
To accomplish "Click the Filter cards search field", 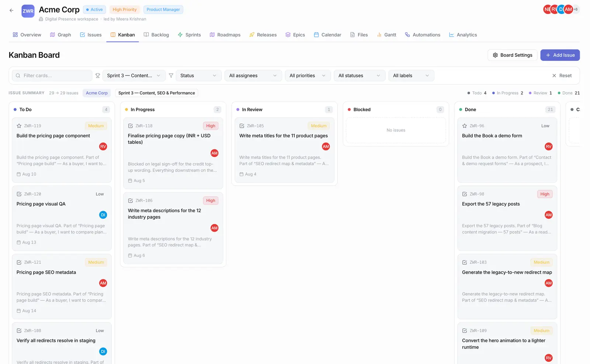I will pos(52,76).
